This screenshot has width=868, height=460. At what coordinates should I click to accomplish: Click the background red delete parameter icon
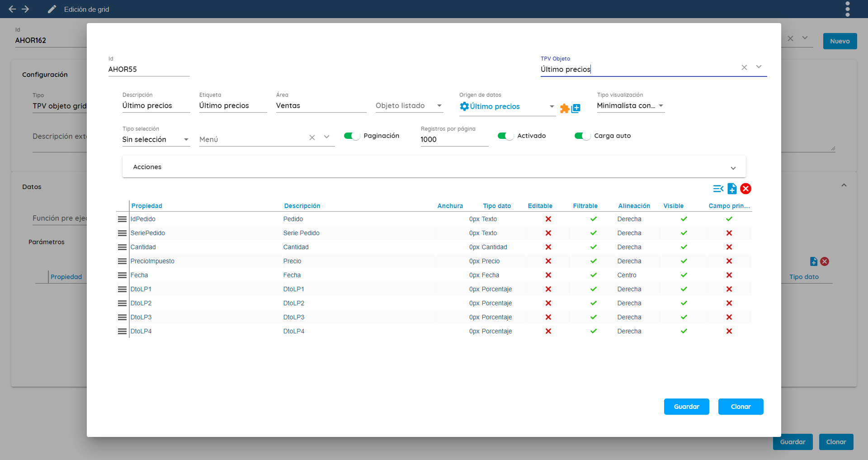(825, 261)
